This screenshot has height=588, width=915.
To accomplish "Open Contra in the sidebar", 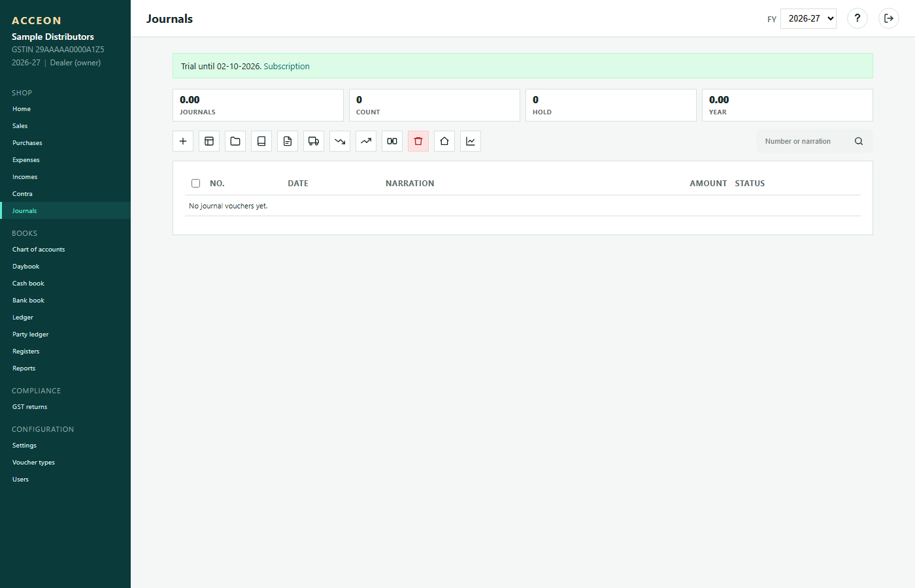I will coord(65,194).
